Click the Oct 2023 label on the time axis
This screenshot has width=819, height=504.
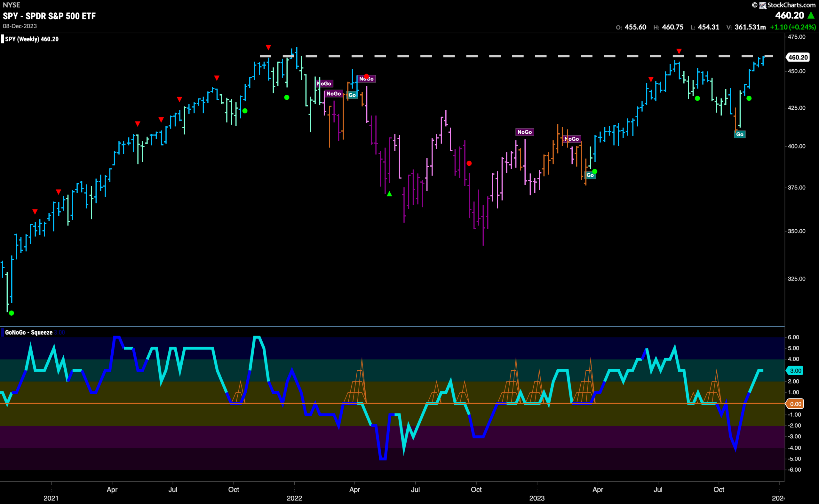pyautogui.click(x=719, y=489)
